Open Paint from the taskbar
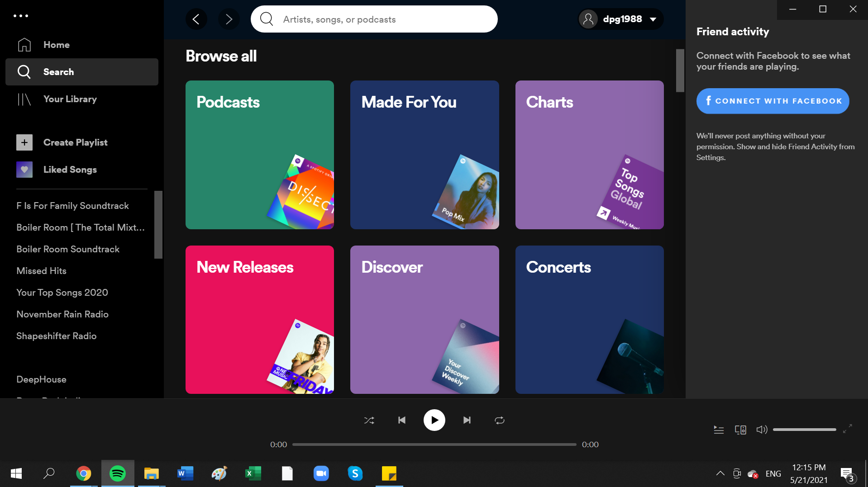Viewport: 868px width, 487px height. click(219, 473)
